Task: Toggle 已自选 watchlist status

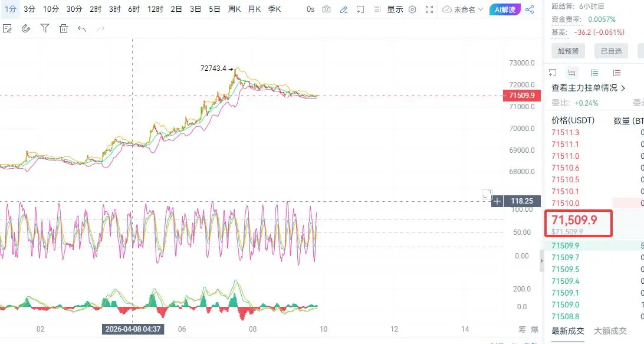Action: click(x=611, y=51)
